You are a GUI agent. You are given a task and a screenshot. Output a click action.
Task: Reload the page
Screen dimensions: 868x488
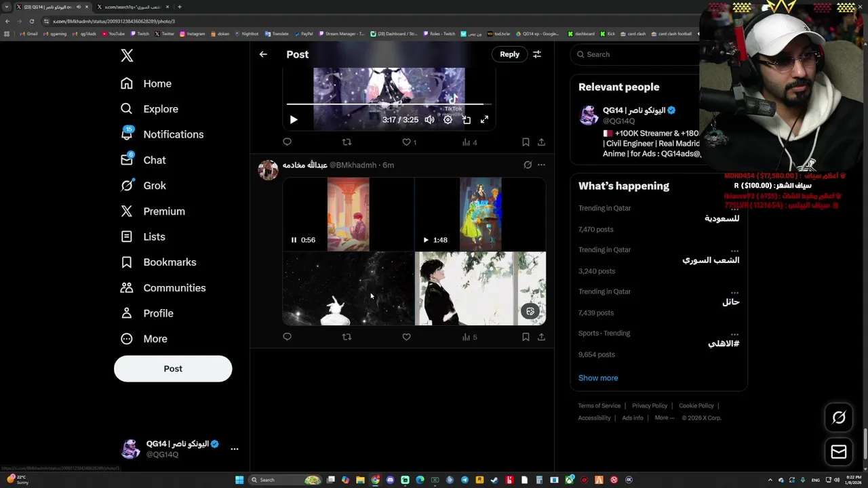click(x=31, y=21)
